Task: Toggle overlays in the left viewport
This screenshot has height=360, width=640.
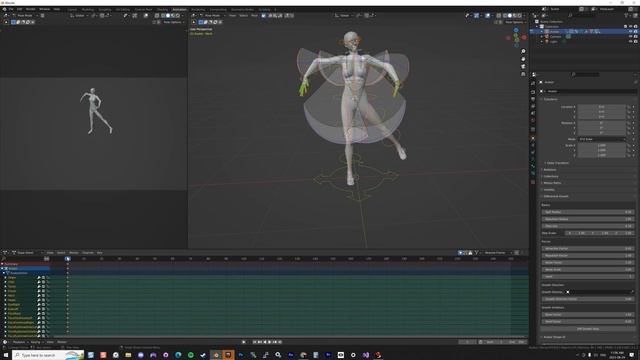Action: (146, 16)
